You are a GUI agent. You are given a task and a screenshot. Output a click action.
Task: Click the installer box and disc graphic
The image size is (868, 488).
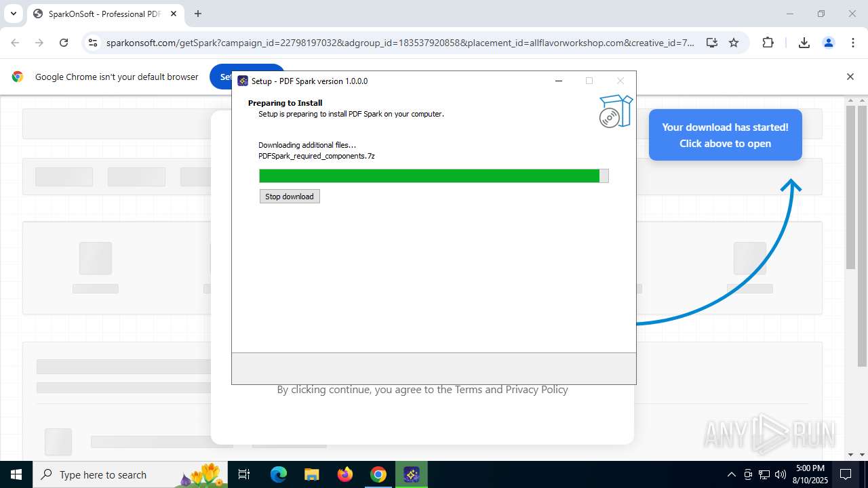616,111
